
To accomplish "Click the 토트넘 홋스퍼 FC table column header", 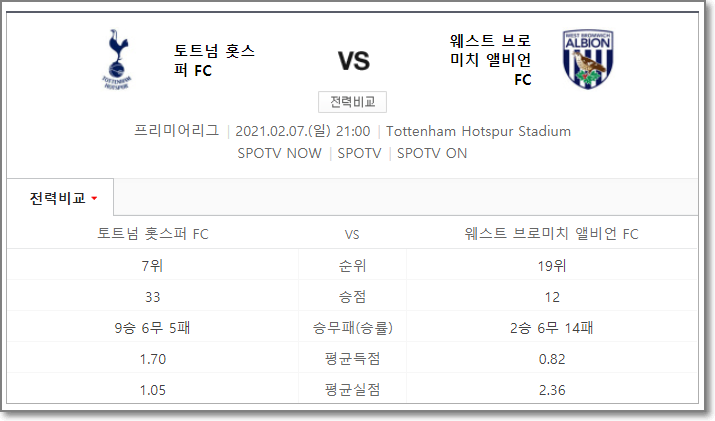I will point(153,234).
